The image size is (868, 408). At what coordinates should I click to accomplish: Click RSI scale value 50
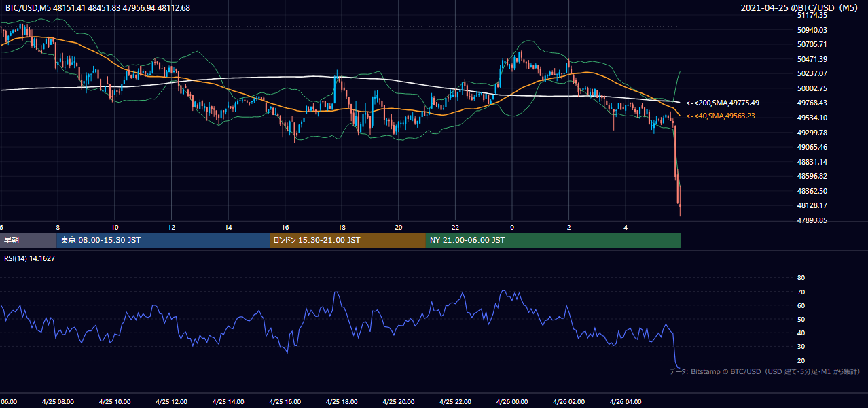pos(801,319)
